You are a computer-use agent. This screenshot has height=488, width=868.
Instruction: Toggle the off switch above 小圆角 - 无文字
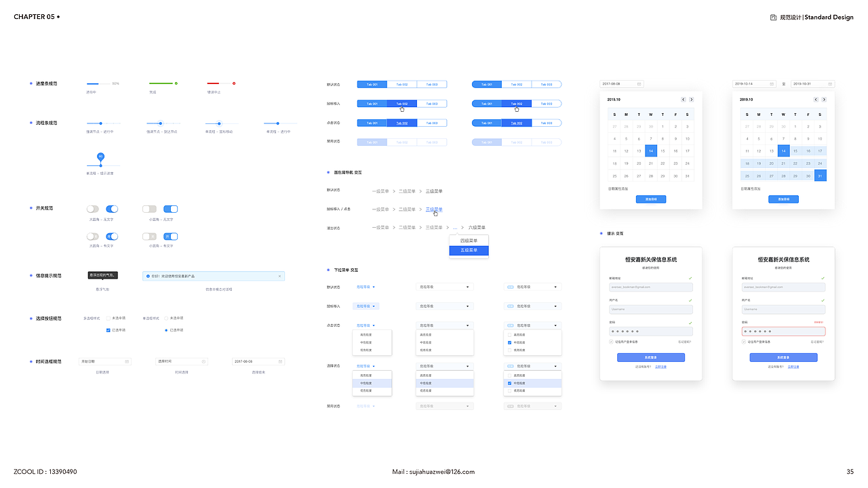(x=149, y=209)
